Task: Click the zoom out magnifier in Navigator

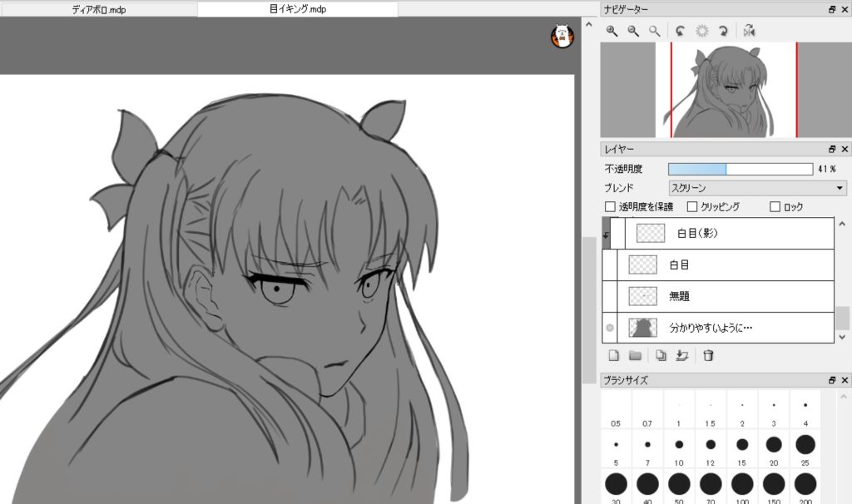Action: point(633,31)
